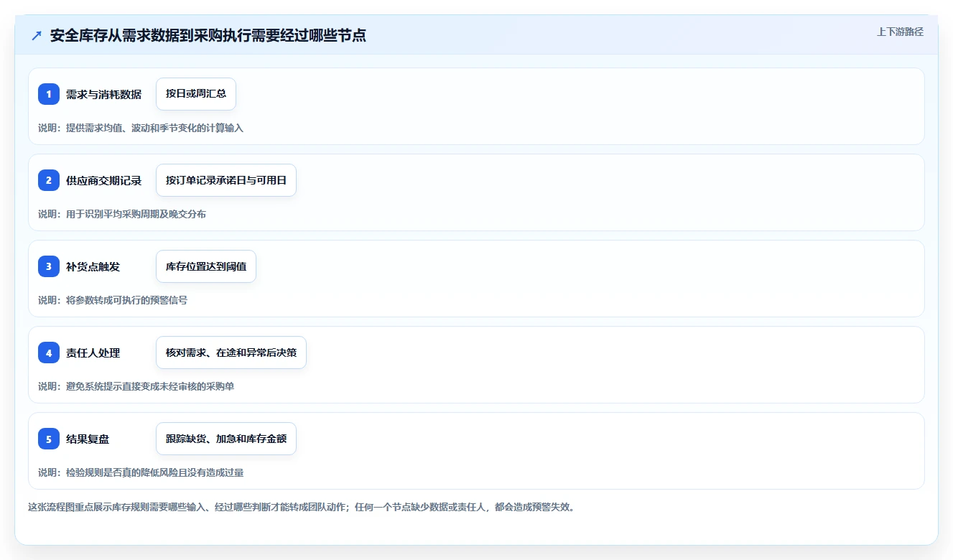The image size is (953, 560).
Task: Click the 上下游路径 label
Action: point(900,32)
